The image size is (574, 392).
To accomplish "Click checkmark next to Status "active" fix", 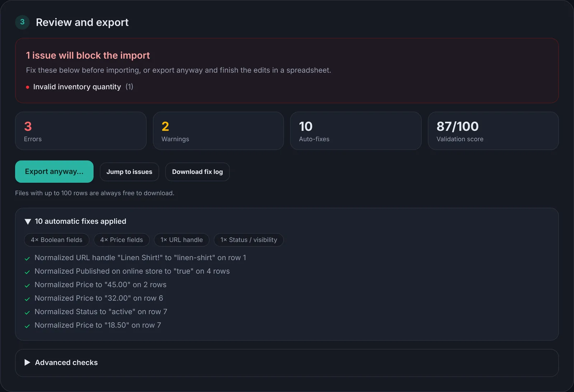I will (27, 312).
